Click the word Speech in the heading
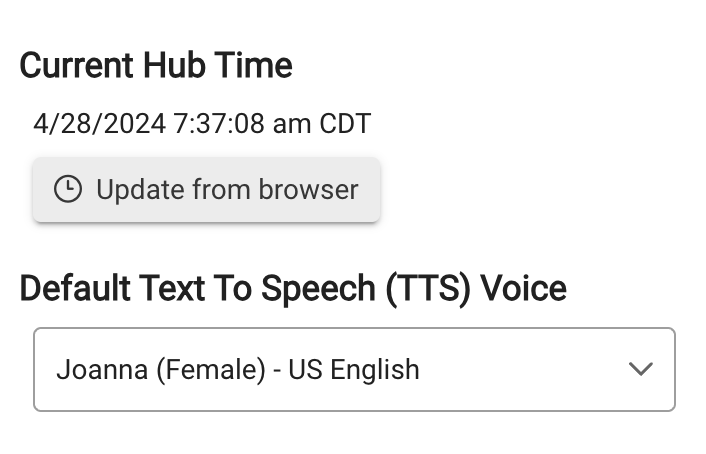The image size is (706, 454). [318, 290]
